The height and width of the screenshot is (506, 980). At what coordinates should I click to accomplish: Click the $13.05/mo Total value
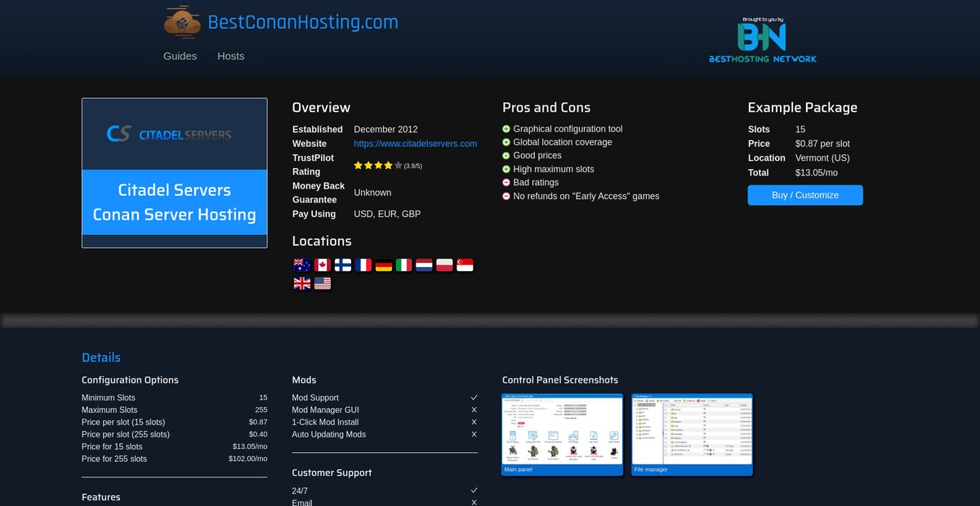[817, 172]
